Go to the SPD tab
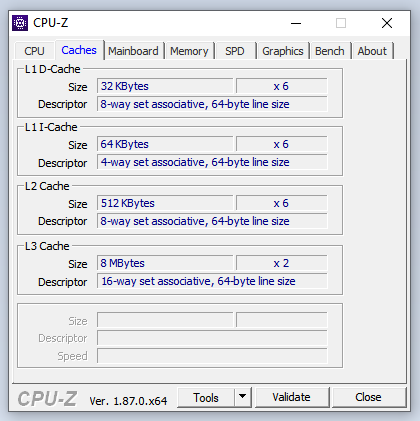 (235, 51)
